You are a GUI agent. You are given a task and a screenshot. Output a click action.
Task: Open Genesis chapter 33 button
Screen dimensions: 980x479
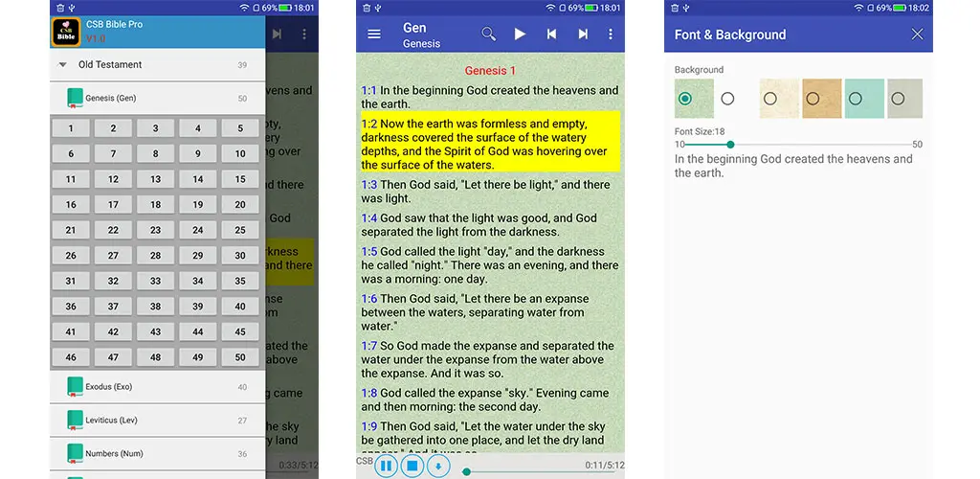[x=156, y=281]
